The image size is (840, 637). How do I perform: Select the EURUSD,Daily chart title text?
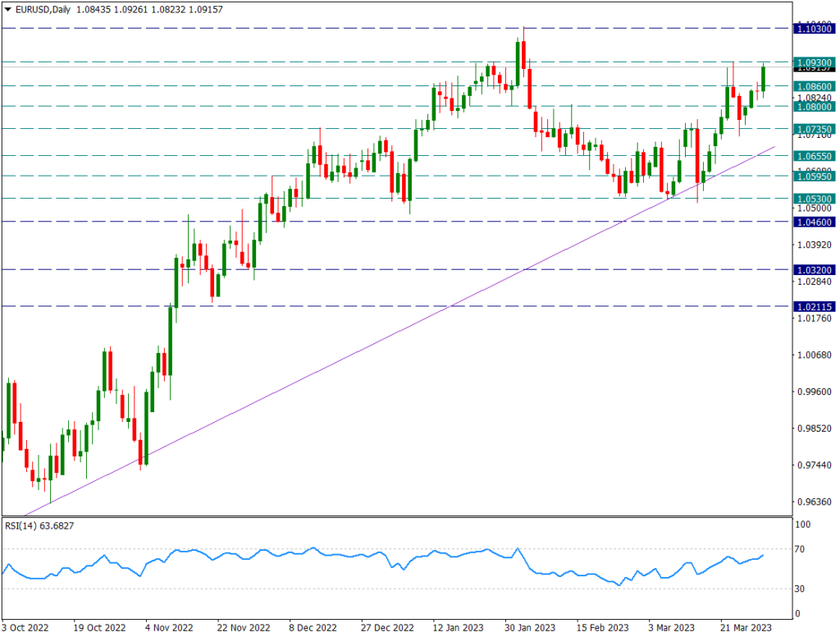point(43,10)
